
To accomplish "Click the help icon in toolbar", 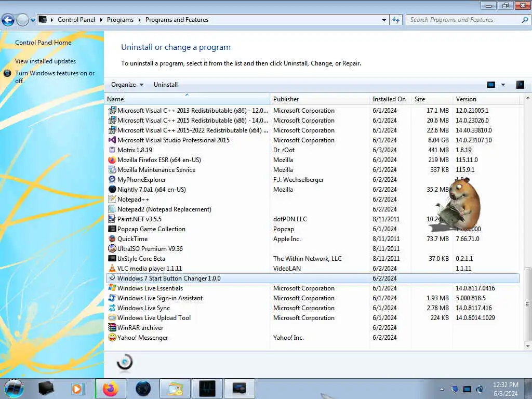I will pyautogui.click(x=520, y=85).
